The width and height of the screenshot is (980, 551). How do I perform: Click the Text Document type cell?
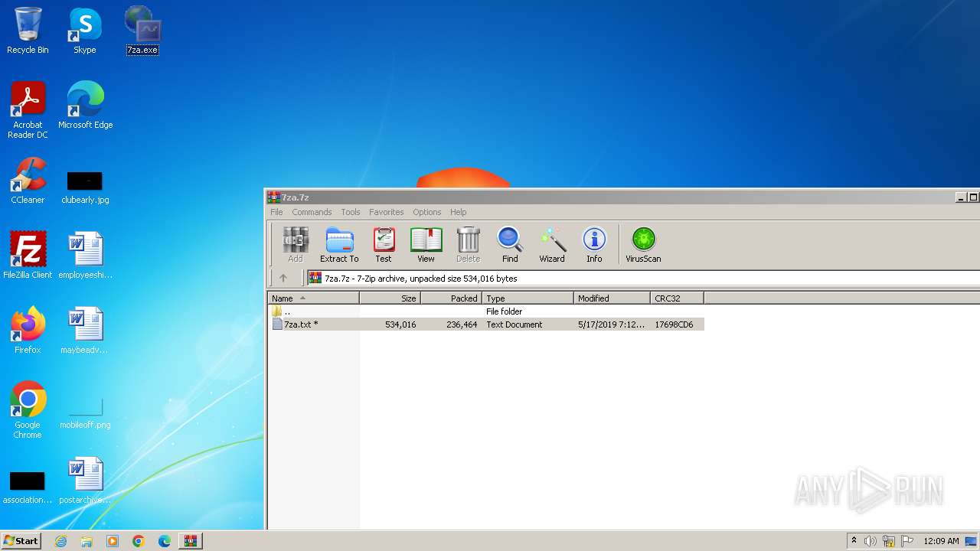pyautogui.click(x=514, y=324)
